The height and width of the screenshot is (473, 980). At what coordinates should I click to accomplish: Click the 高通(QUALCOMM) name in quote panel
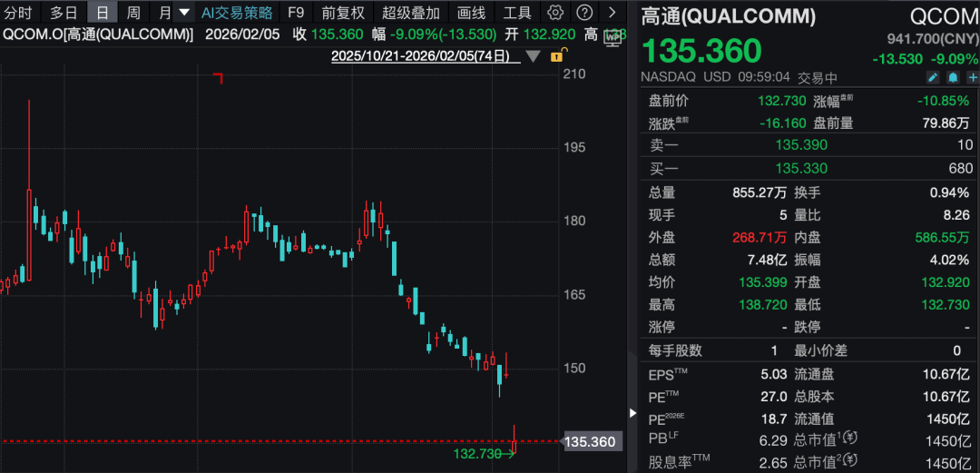pyautogui.click(x=728, y=16)
